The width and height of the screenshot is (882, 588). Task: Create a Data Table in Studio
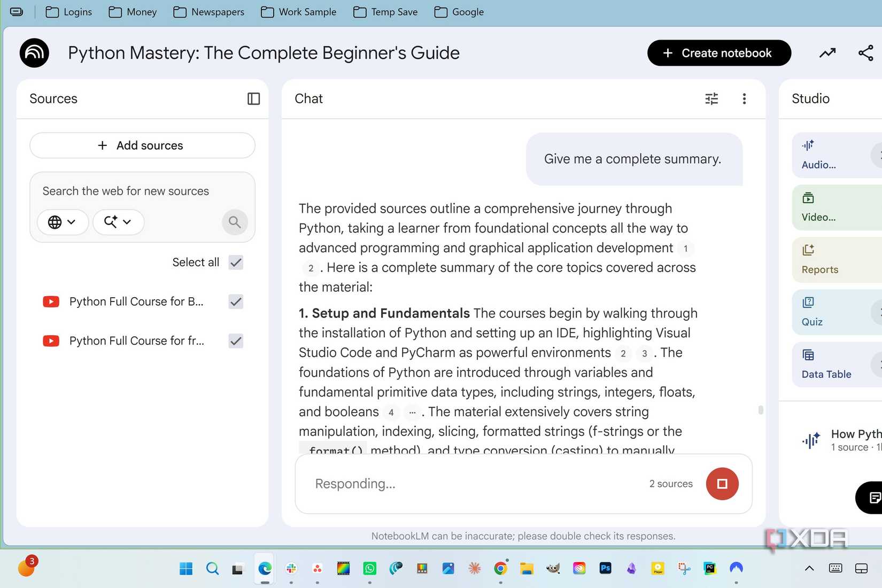tap(837, 365)
